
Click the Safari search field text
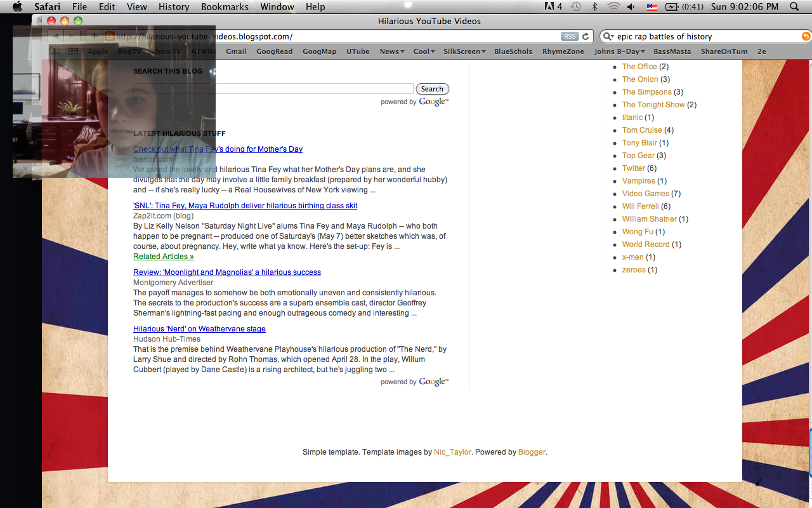(664, 37)
